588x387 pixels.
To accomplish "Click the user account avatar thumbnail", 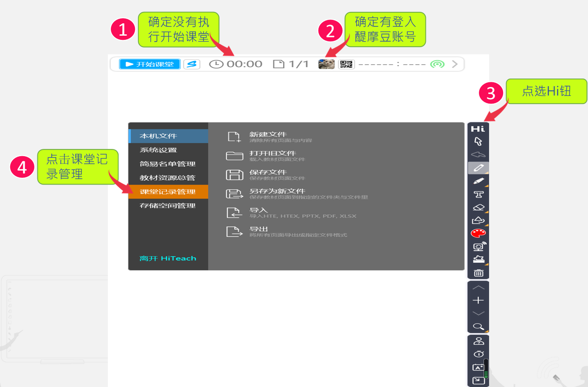I will (326, 64).
